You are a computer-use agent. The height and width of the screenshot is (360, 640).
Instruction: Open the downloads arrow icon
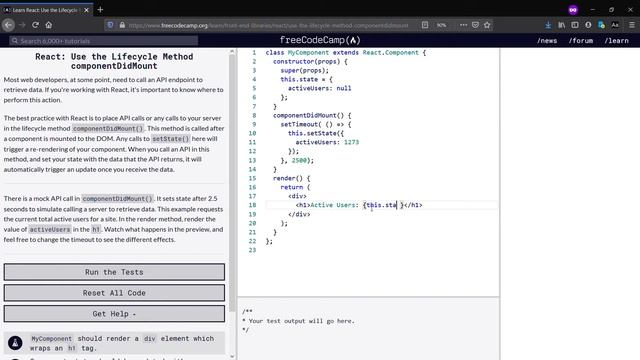click(548, 25)
